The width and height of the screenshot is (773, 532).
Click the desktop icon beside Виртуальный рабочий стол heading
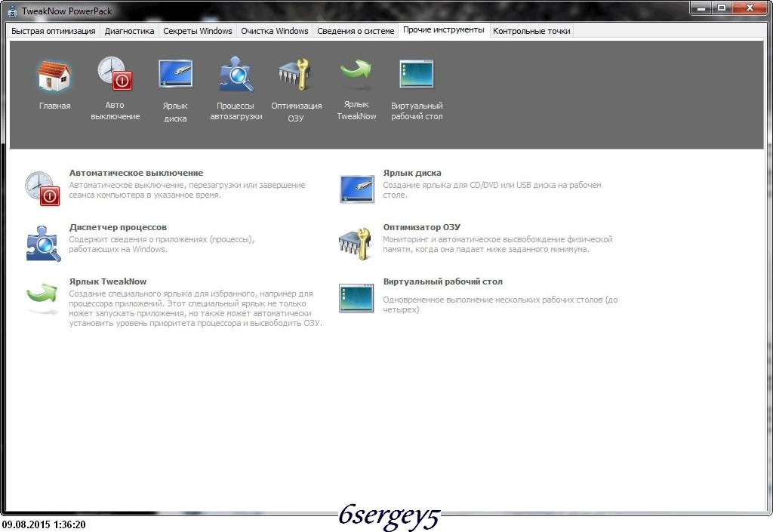tap(356, 298)
